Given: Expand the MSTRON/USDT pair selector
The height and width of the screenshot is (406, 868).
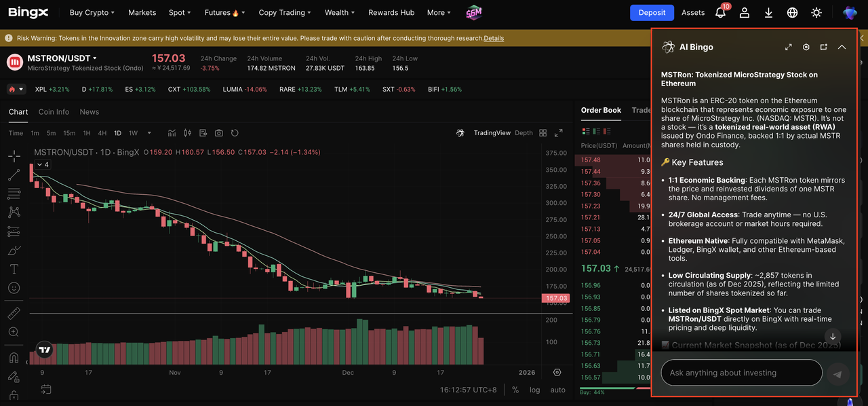Looking at the screenshot, I should (x=95, y=58).
